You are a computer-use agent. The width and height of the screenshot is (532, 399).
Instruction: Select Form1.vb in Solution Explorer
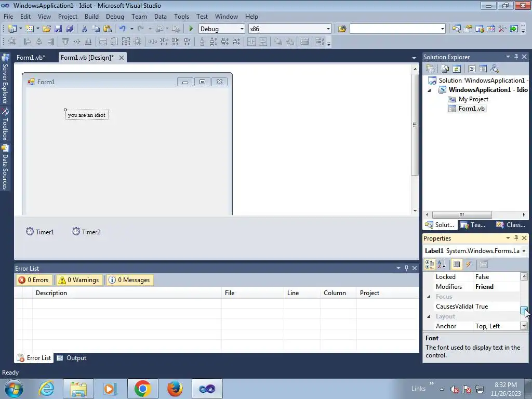[467, 109]
